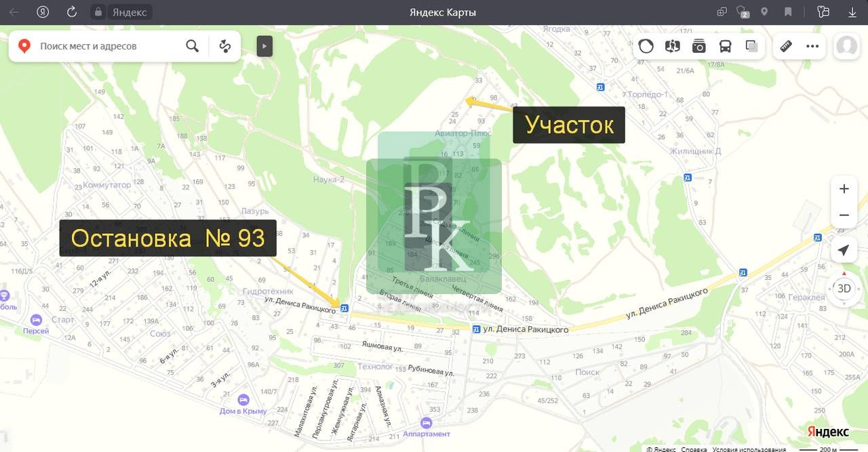Click the Яндекс logo at map corner
This screenshot has width=868, height=452.
tap(828, 432)
